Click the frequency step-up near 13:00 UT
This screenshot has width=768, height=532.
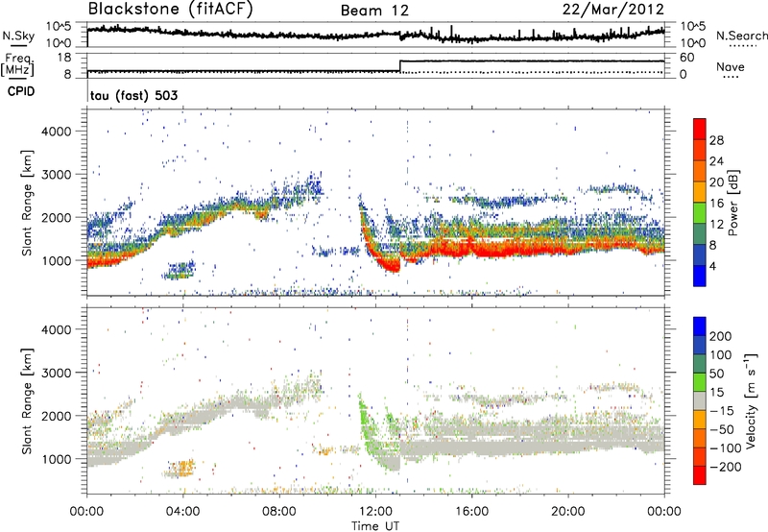point(400,66)
